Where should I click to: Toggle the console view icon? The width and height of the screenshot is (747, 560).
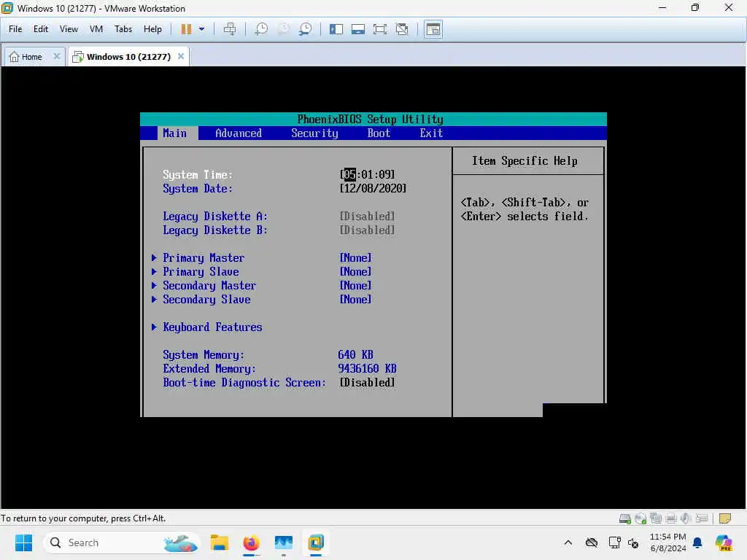tap(433, 29)
